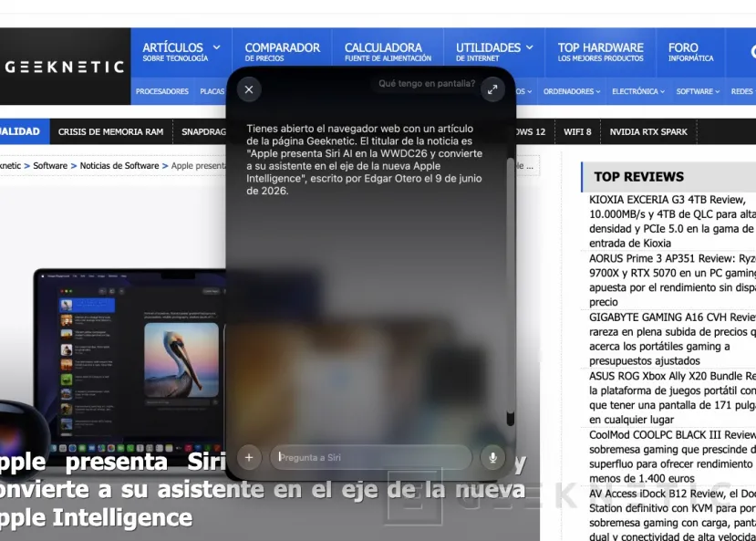Open the ASUS ROG Xbox Ally X20 review
This screenshot has height=541, width=756.
pyautogui.click(x=672, y=398)
